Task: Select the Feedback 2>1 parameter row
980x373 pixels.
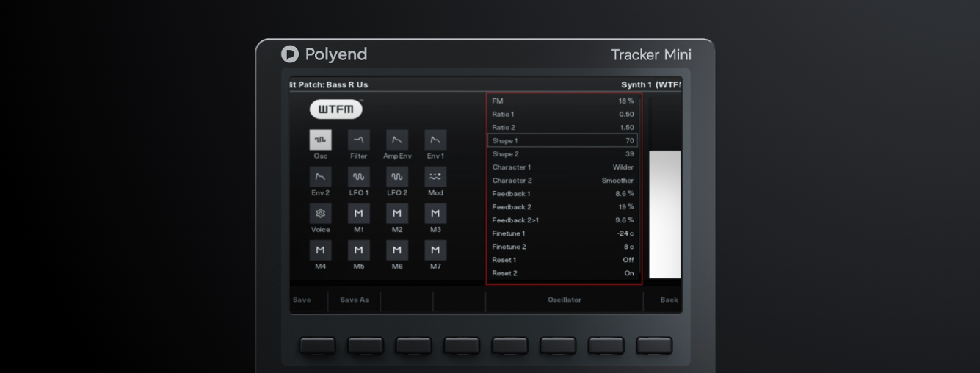Action: coord(563,220)
